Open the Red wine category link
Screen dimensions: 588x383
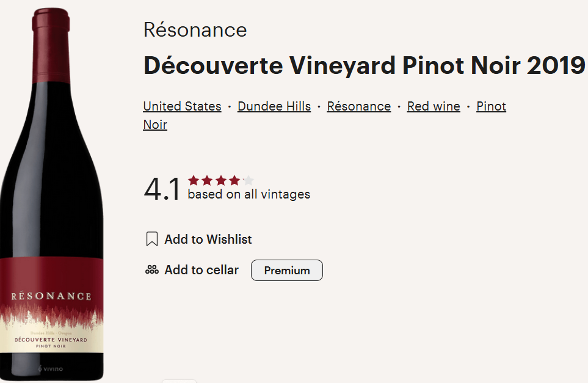[x=434, y=106]
